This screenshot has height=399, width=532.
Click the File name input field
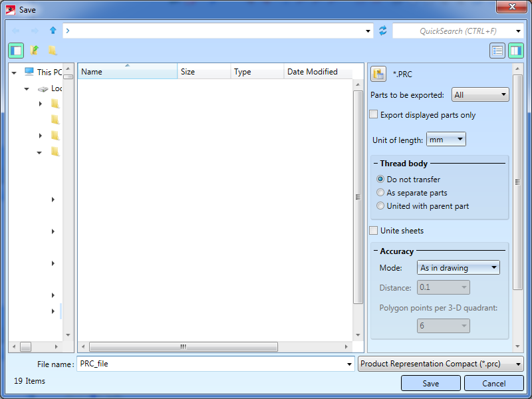click(215, 364)
